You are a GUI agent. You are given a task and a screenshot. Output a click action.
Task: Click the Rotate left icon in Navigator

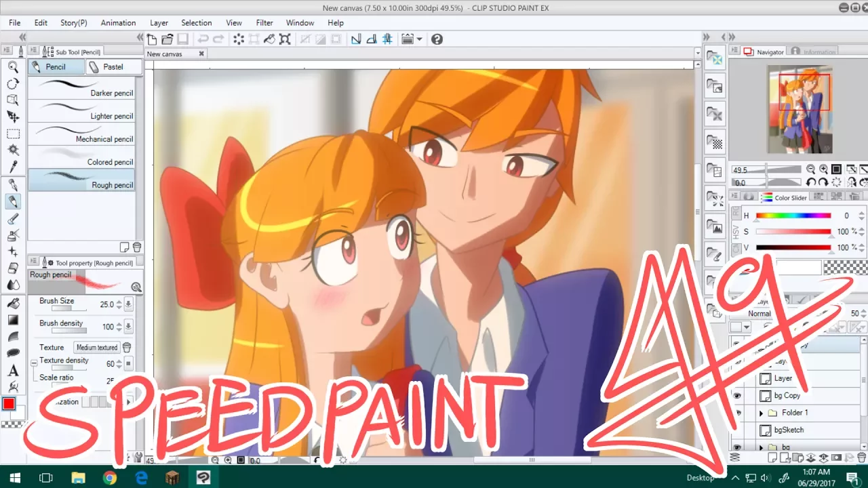(x=811, y=182)
